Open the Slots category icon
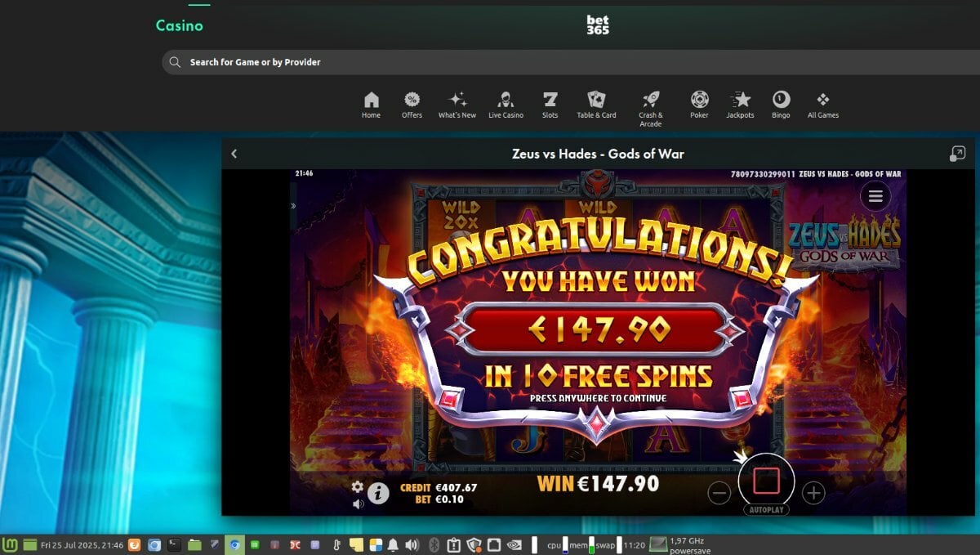 550,100
